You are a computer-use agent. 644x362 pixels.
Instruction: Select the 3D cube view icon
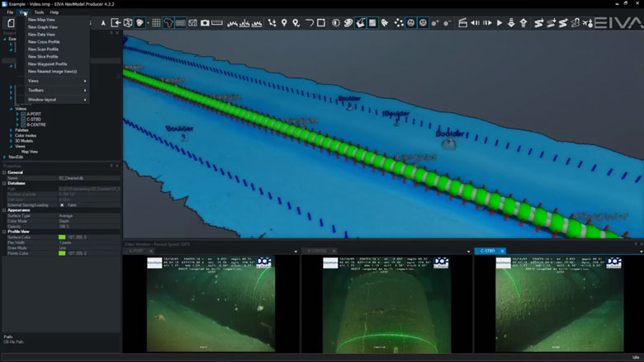(128, 23)
